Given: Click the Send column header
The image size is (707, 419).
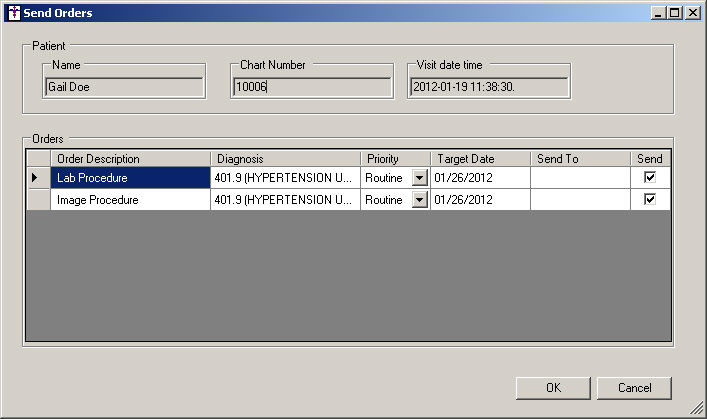Looking at the screenshot, I should [650, 159].
